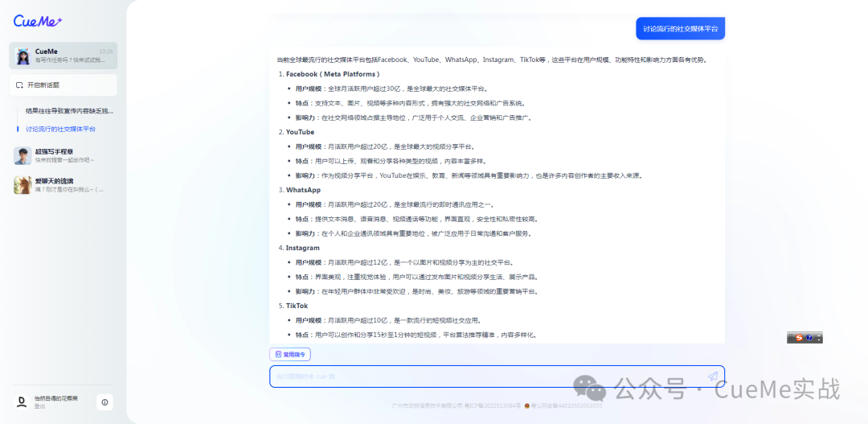868x424 pixels.
Task: Click the new topic chat-bubble icon
Action: pyautogui.click(x=19, y=85)
